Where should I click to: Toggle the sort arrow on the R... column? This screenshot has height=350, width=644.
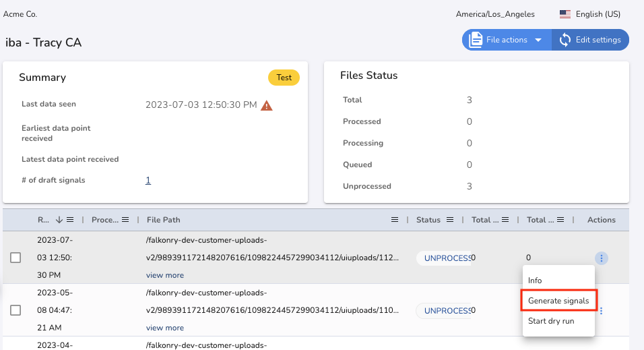[59, 220]
